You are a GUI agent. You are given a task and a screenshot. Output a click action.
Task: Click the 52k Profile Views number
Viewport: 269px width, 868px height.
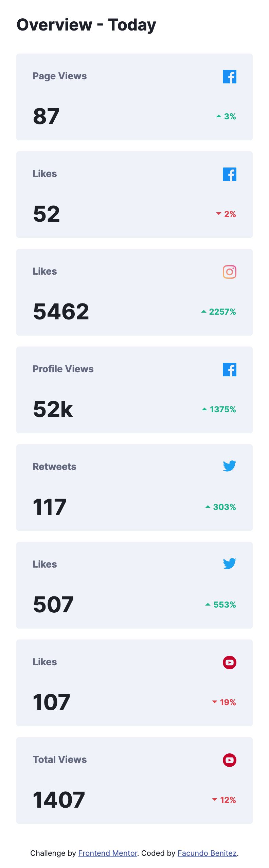click(53, 409)
